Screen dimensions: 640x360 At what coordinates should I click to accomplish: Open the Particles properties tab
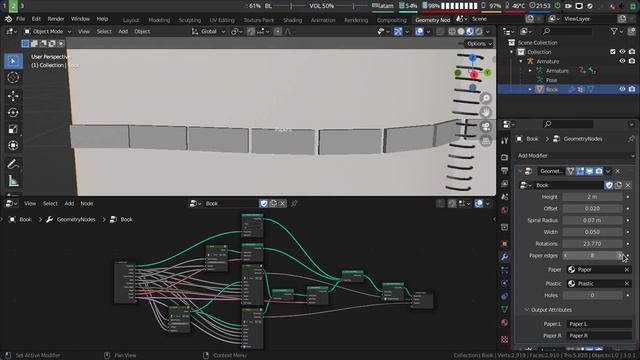(504, 270)
